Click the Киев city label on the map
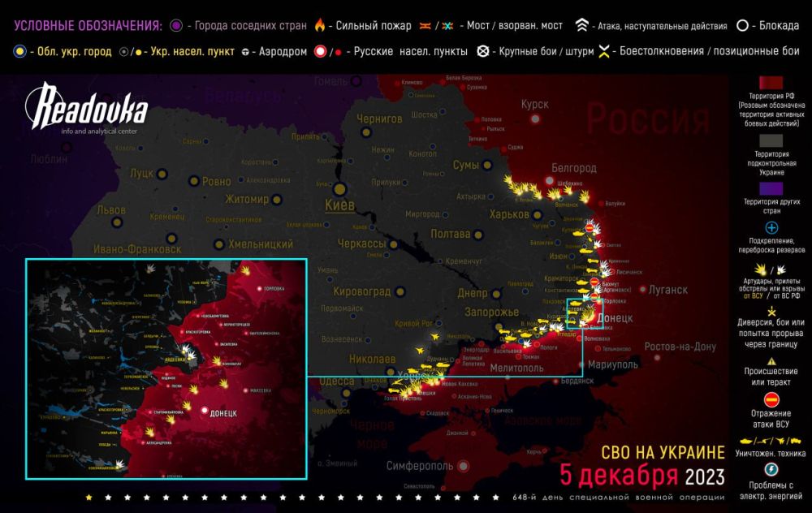The height and width of the screenshot is (513, 812). tap(339, 205)
